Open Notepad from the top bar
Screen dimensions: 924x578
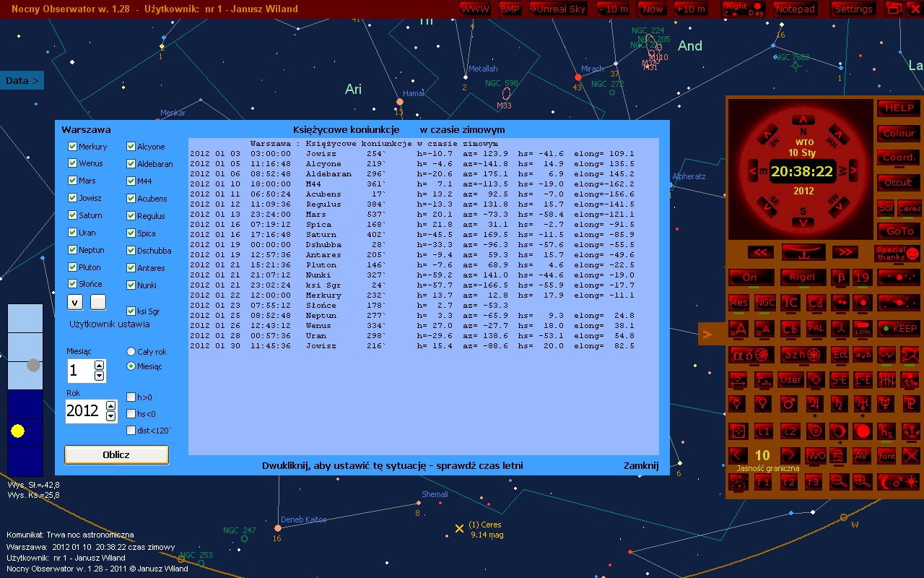(x=796, y=9)
